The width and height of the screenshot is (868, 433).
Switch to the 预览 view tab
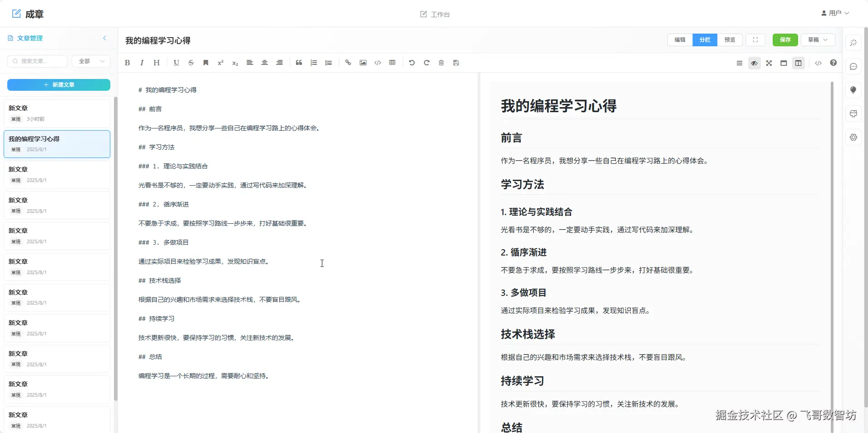[730, 40]
